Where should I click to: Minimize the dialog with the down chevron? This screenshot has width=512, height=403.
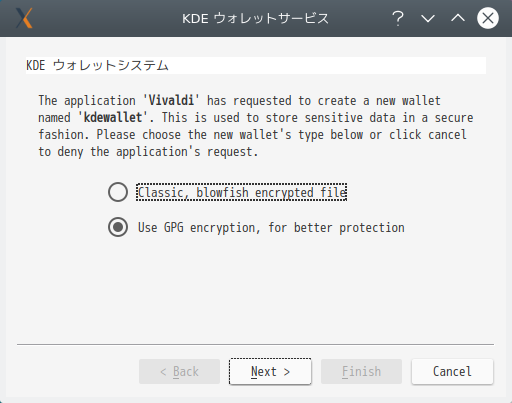(x=428, y=18)
